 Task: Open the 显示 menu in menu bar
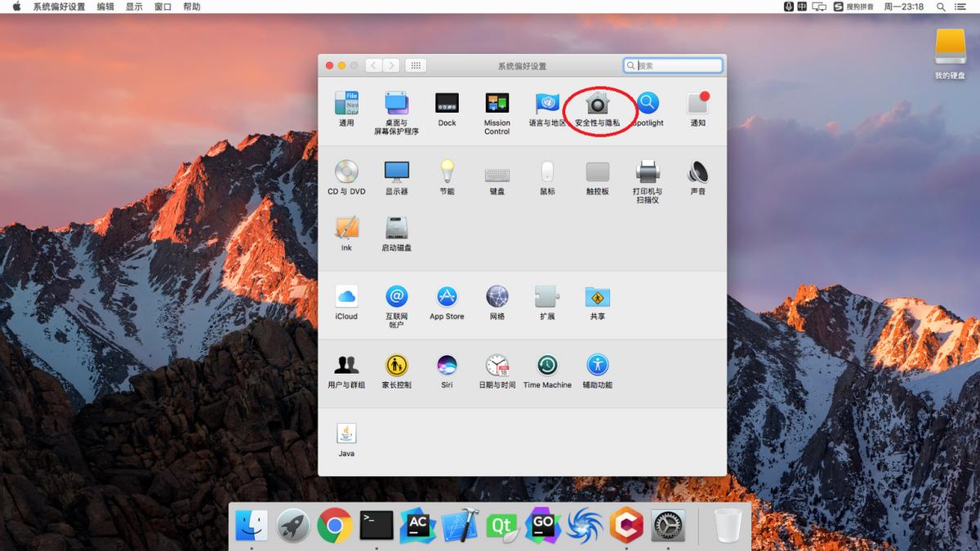click(134, 7)
